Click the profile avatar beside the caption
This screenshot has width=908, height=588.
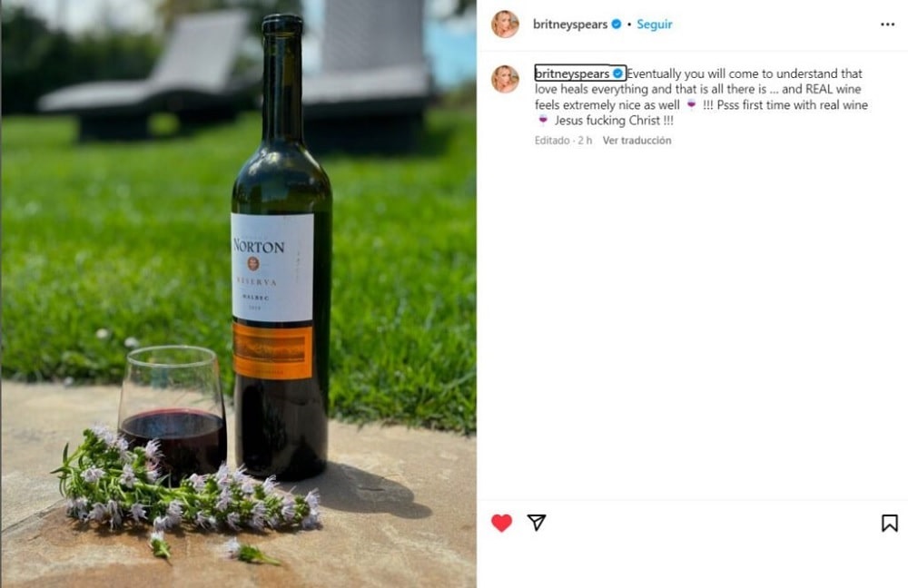[x=505, y=79]
